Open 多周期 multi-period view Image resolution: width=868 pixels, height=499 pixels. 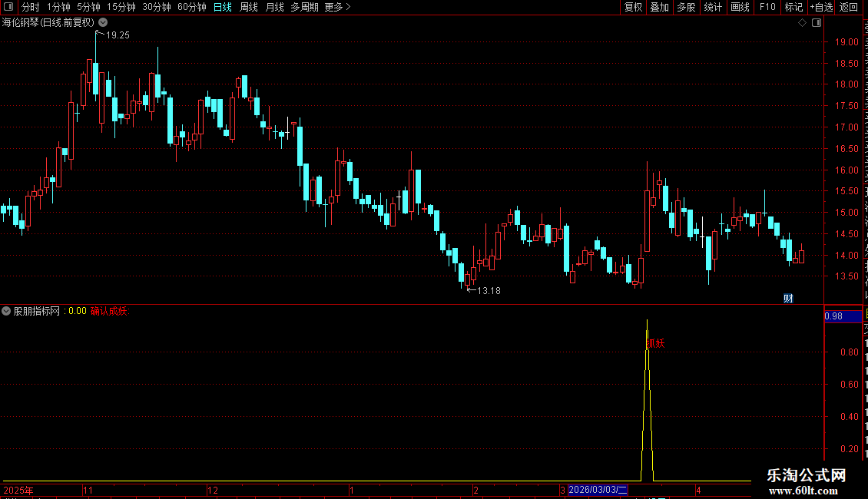coord(304,7)
